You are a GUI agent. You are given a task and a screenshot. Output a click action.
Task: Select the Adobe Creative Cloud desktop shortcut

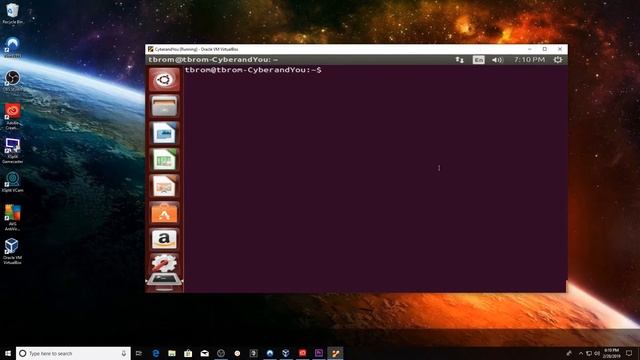pyautogui.click(x=13, y=116)
